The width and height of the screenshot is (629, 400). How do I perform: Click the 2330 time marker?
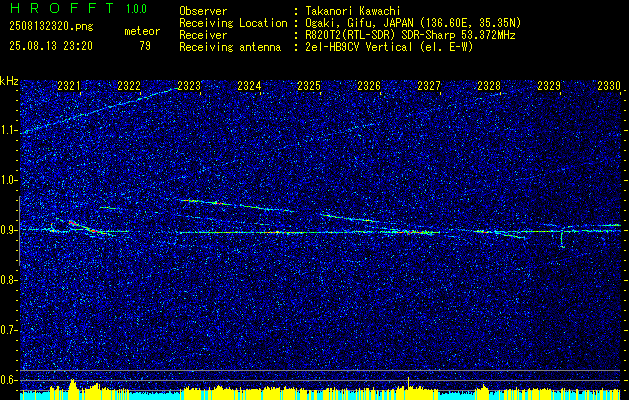click(x=609, y=85)
